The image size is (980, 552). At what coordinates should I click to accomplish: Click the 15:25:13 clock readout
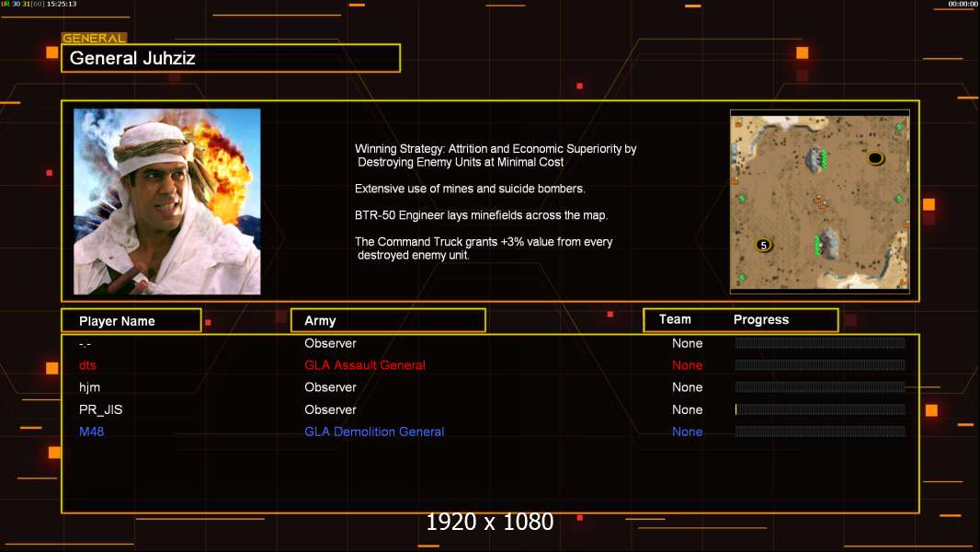coord(62,4)
